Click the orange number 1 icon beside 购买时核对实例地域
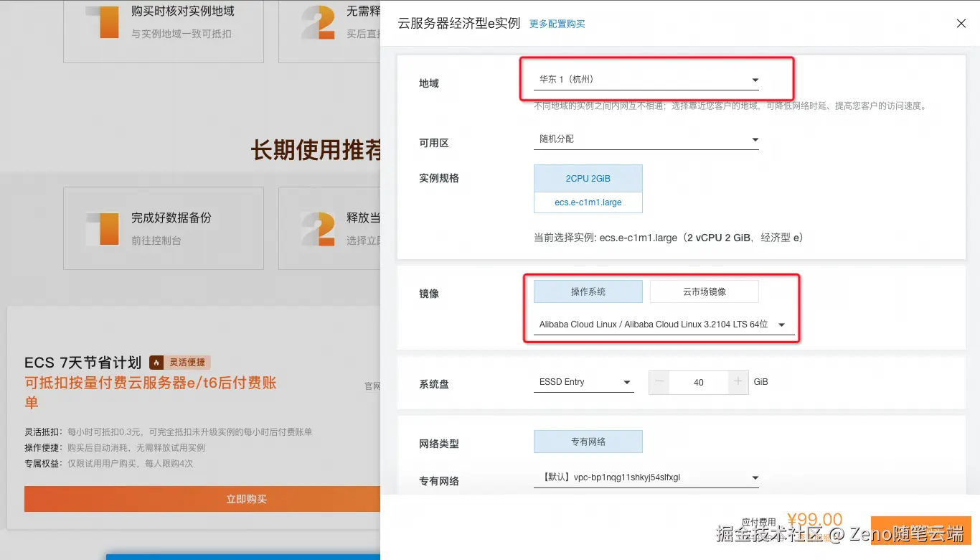The image size is (980, 560). pos(102,22)
